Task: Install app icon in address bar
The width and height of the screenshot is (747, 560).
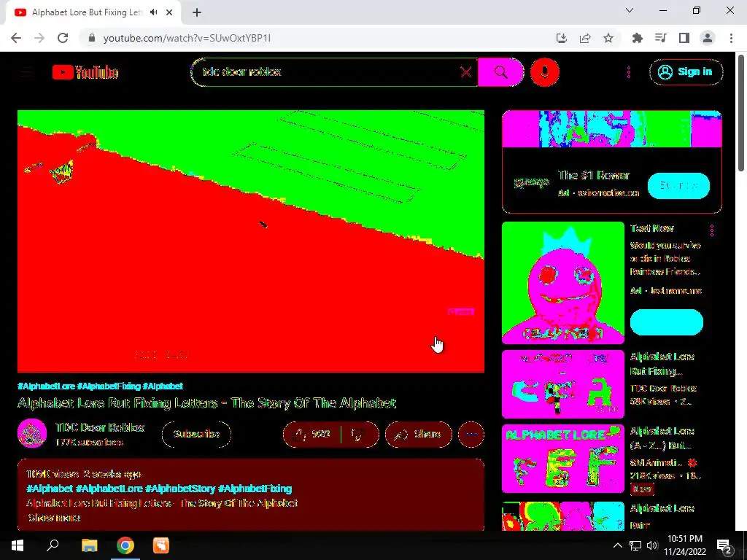Action: pyautogui.click(x=562, y=38)
